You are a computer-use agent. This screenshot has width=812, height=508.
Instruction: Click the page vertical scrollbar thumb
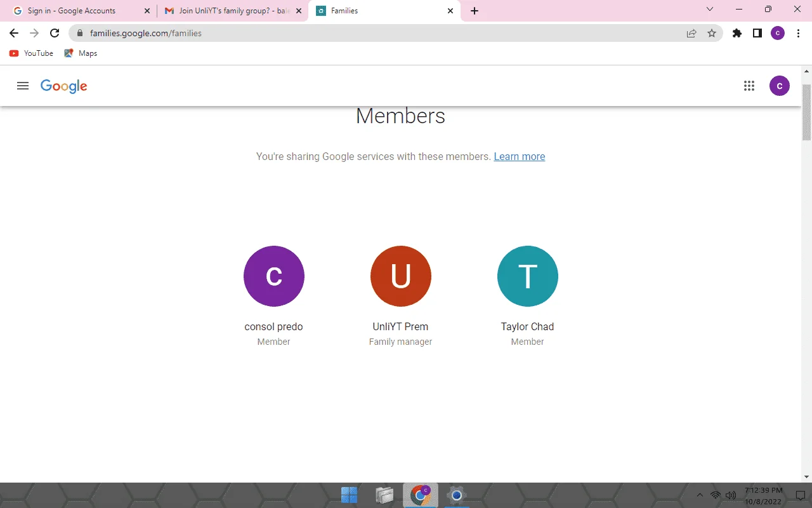tap(807, 112)
